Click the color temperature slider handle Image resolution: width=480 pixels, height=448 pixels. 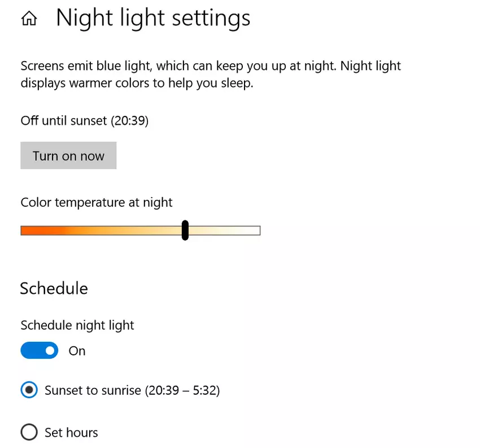tap(185, 230)
